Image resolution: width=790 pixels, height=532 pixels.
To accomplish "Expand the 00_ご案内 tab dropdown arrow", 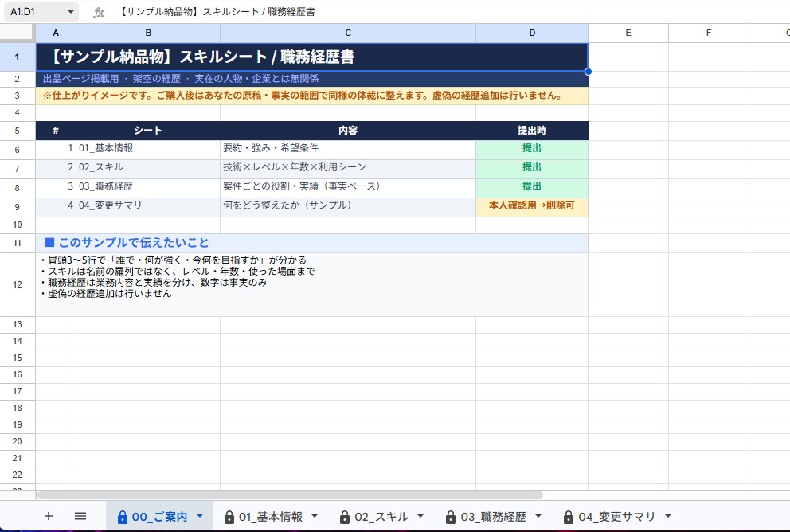I will click(x=200, y=516).
